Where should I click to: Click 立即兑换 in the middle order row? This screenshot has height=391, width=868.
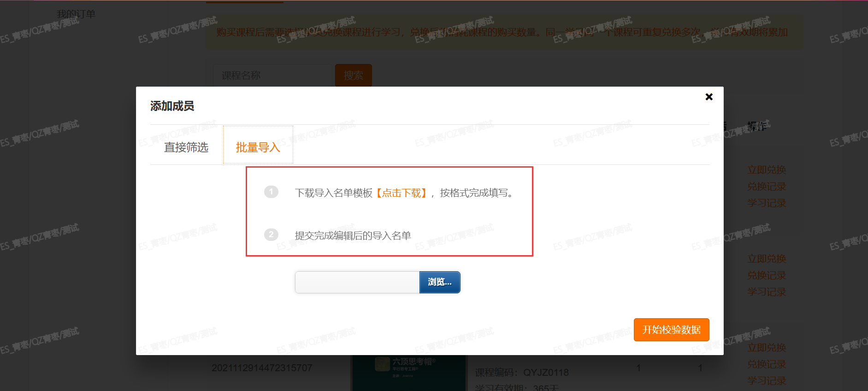tap(767, 259)
